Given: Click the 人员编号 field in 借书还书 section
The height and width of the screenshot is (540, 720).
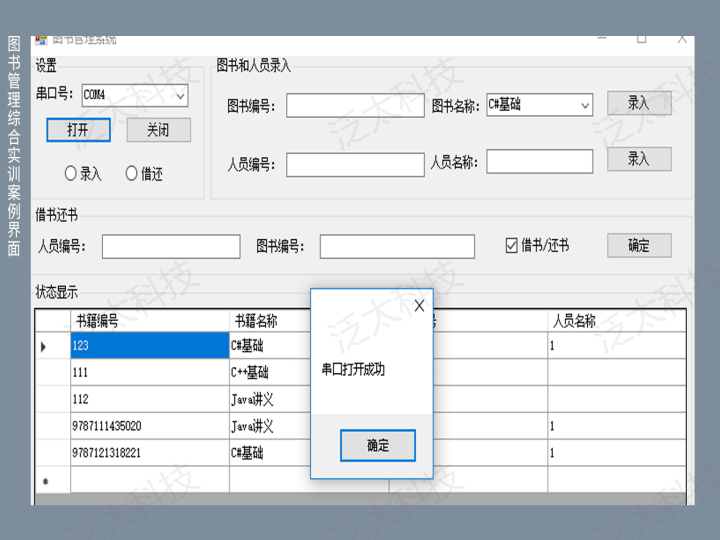Looking at the screenshot, I should point(171,246).
